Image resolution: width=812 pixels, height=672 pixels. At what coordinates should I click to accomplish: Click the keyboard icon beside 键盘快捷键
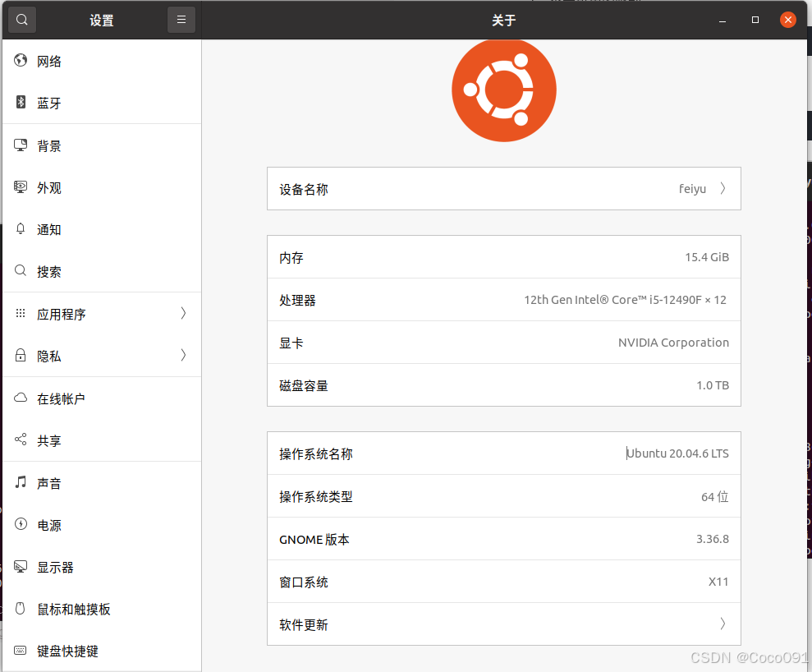pyautogui.click(x=21, y=651)
